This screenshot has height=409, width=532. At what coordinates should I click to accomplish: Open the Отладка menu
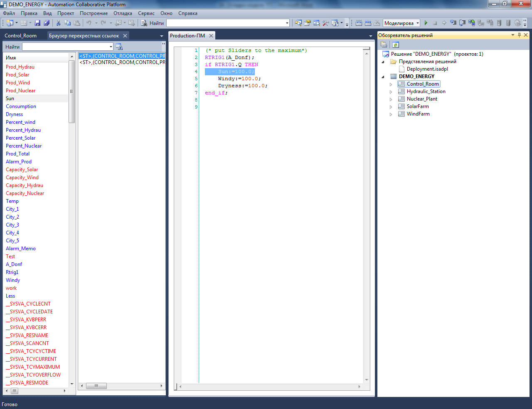coord(123,13)
